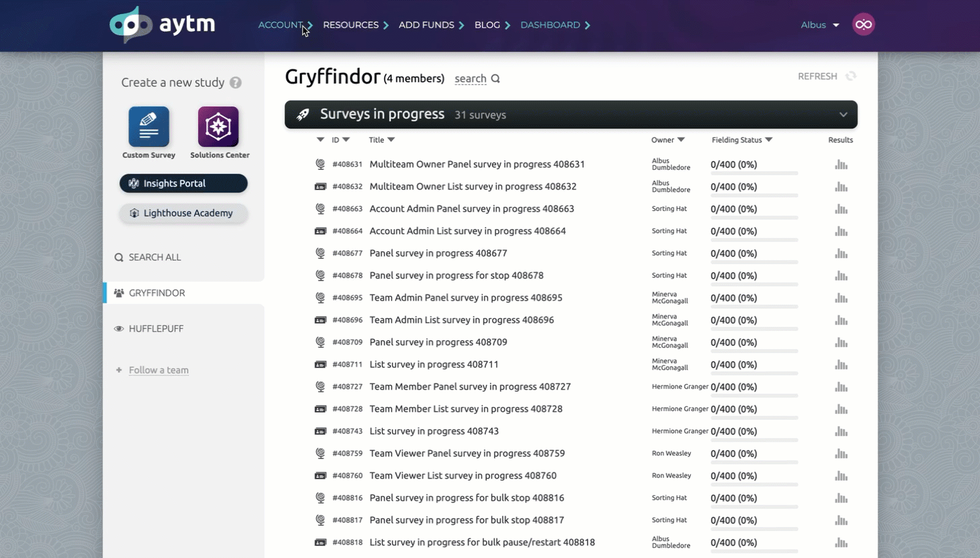980x558 pixels.
Task: Click the panel icon for survey 408663
Action: click(x=320, y=209)
